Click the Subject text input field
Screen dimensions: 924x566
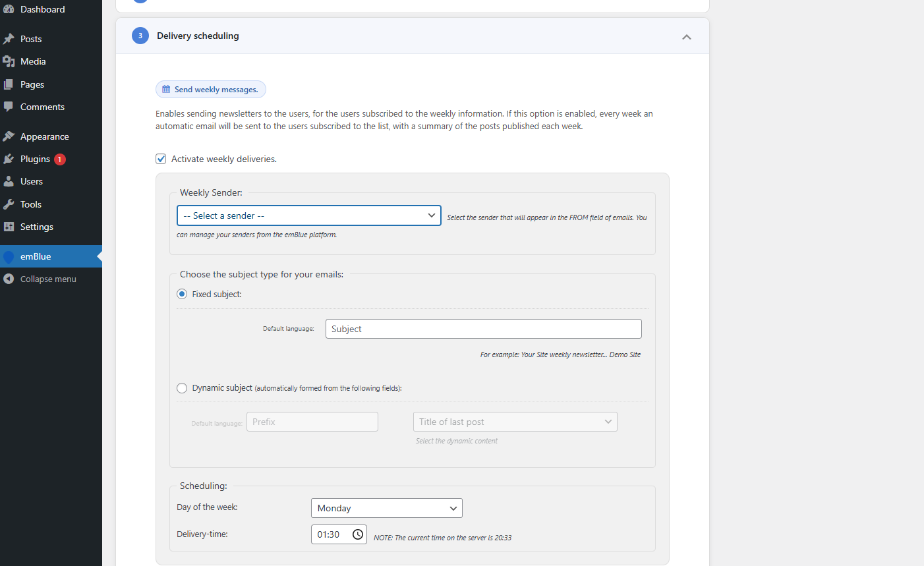tap(484, 329)
